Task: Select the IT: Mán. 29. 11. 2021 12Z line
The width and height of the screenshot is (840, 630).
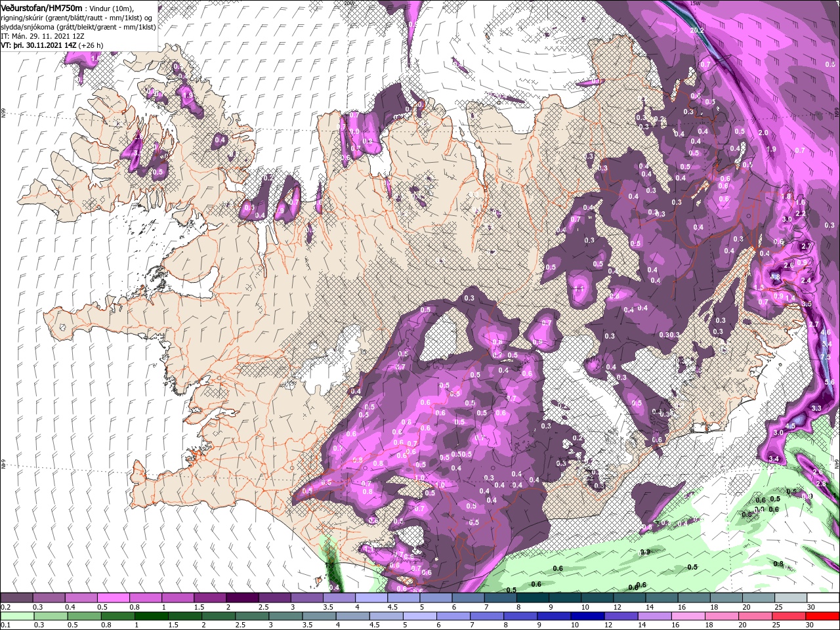Action: pyautogui.click(x=43, y=36)
